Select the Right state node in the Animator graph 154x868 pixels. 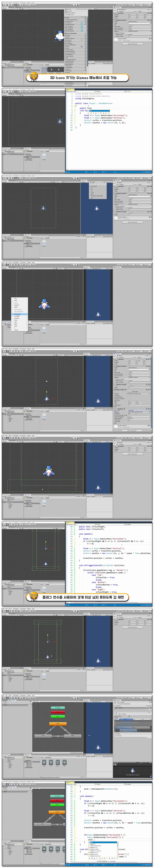(72, 736)
